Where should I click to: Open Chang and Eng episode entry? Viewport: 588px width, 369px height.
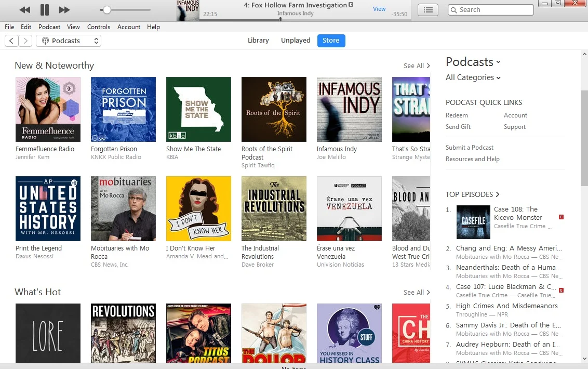point(509,248)
